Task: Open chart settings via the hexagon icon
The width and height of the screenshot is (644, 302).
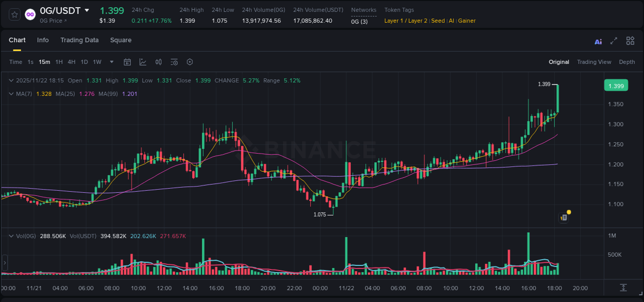Action: click(189, 62)
